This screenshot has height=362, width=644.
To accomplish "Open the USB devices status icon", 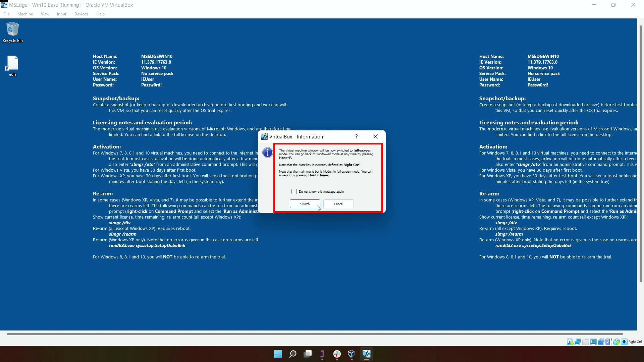I will point(586,342).
